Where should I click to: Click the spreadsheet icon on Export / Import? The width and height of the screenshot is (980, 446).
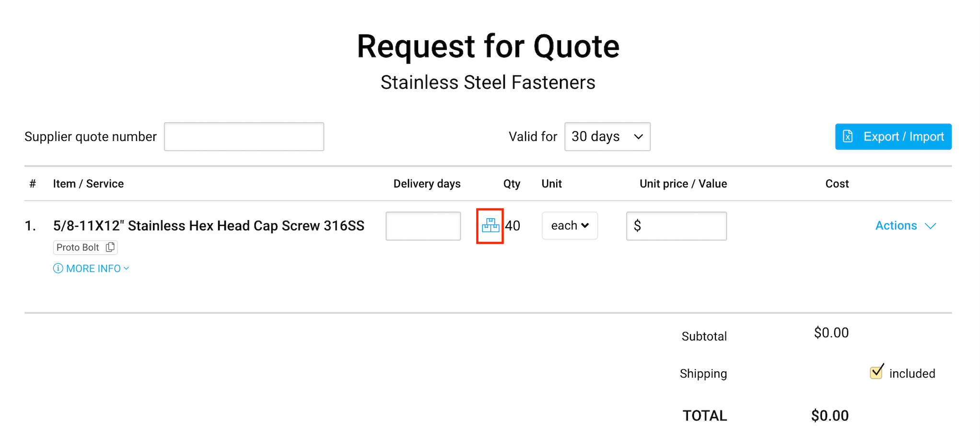pyautogui.click(x=848, y=137)
